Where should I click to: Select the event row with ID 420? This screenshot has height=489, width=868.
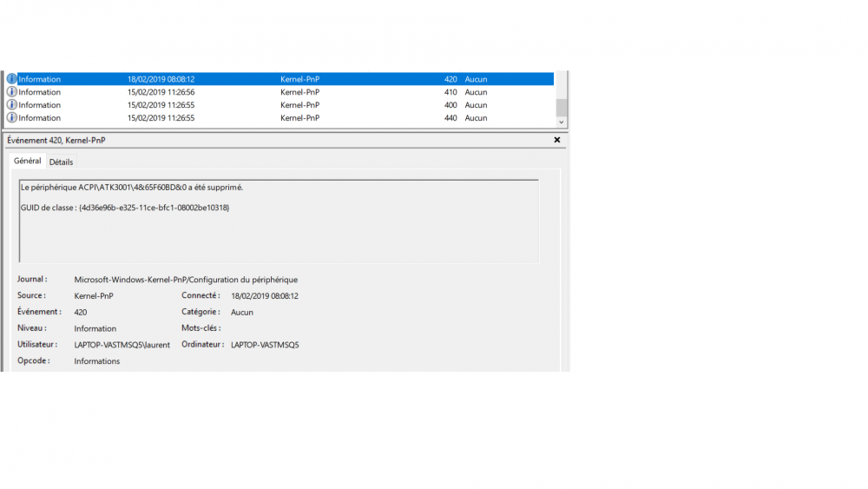point(279,79)
